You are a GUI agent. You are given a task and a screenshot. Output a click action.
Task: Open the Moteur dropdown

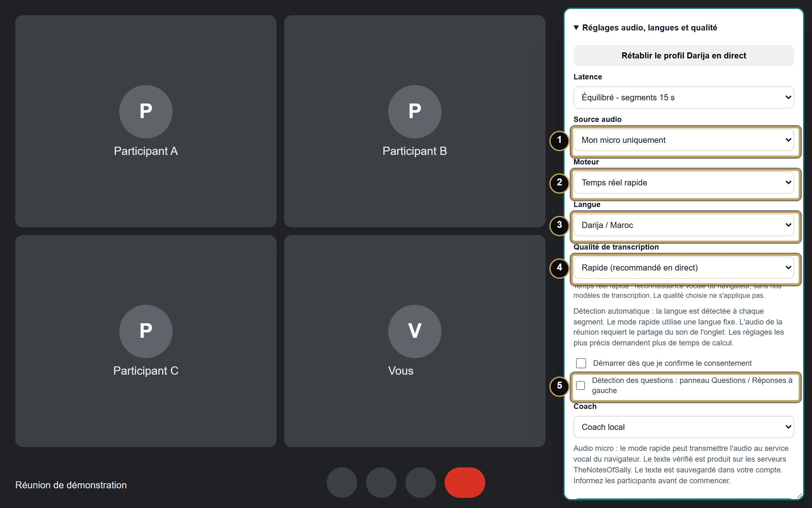coord(684,183)
